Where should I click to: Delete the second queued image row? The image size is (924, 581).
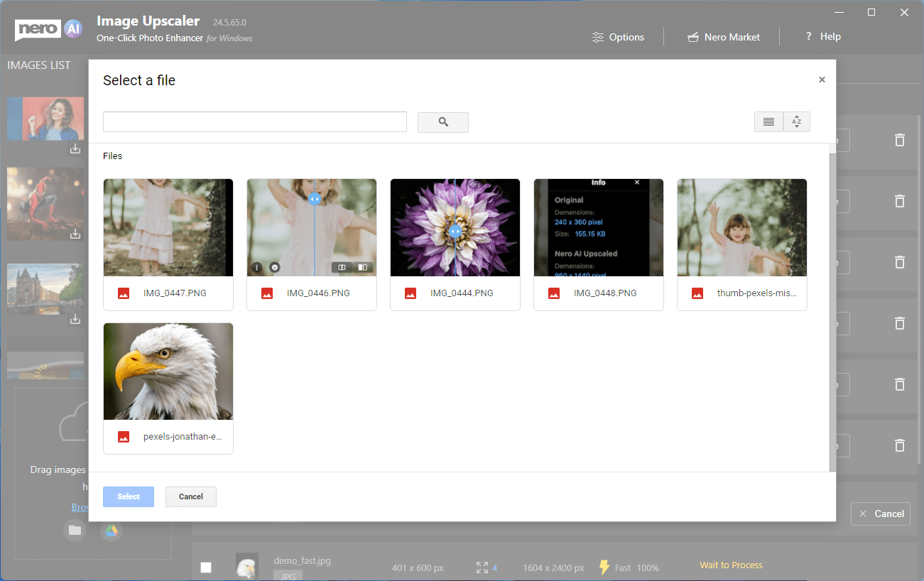[x=900, y=201]
